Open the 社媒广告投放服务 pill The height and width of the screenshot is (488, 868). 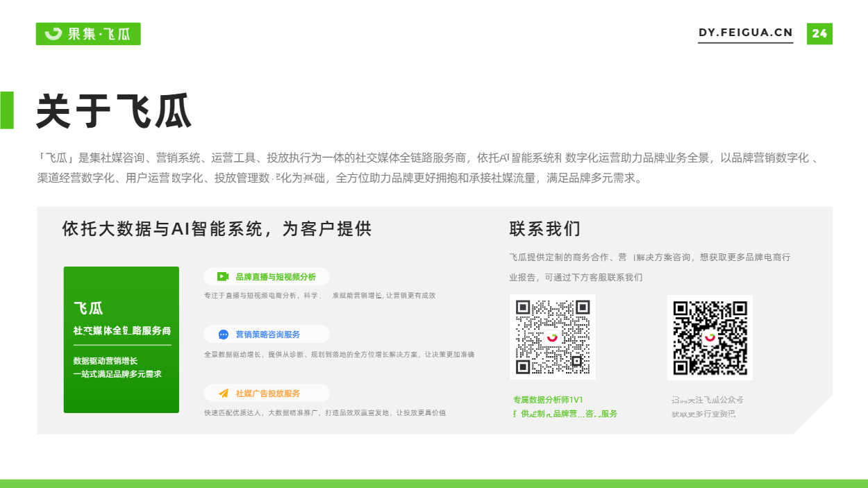pos(267,393)
